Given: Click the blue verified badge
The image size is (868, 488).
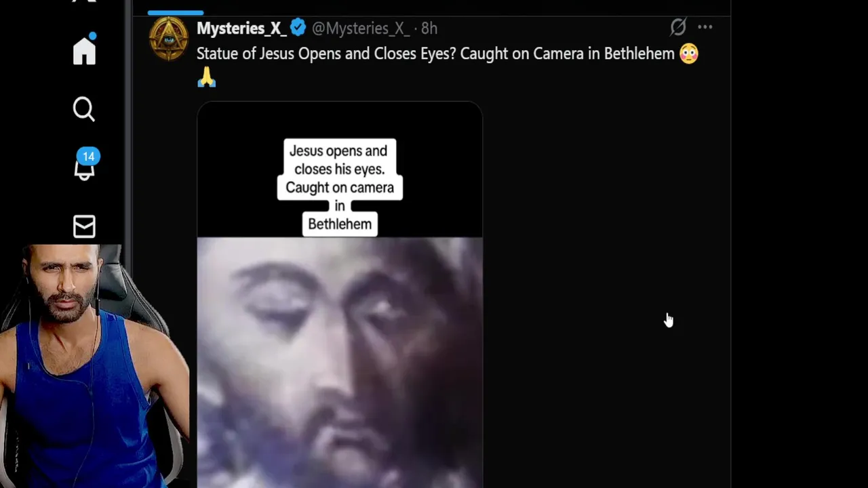Looking at the screenshot, I should (x=298, y=28).
